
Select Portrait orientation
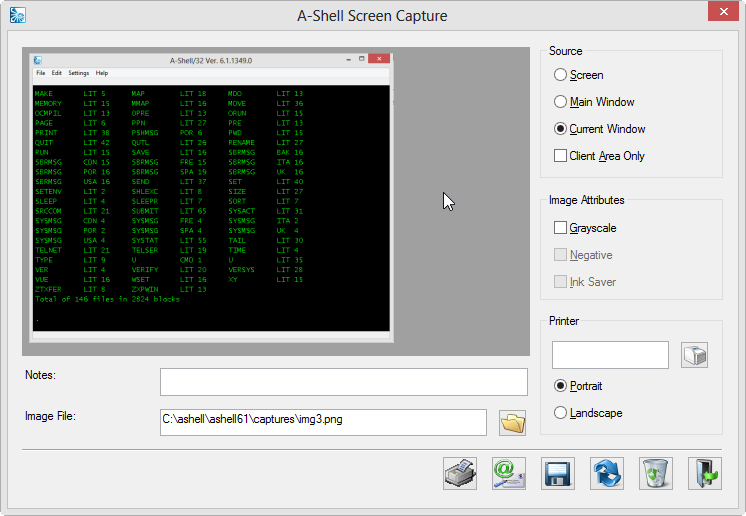coord(561,386)
